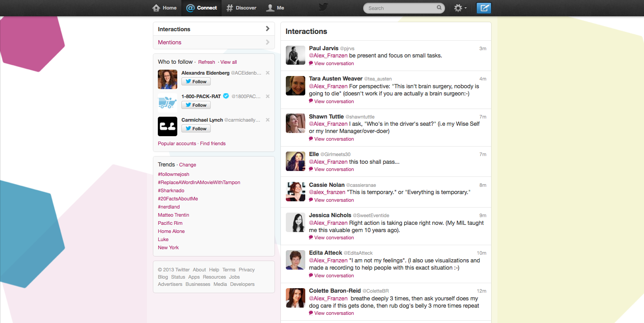Follow Alexandra Eidenberg
Image resolution: width=644 pixels, height=323 pixels.
[196, 81]
